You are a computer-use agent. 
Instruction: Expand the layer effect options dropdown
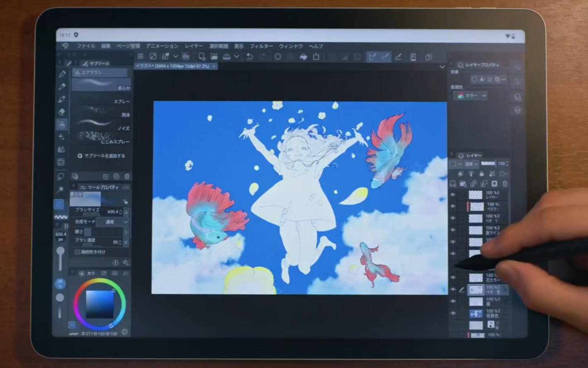tap(504, 79)
